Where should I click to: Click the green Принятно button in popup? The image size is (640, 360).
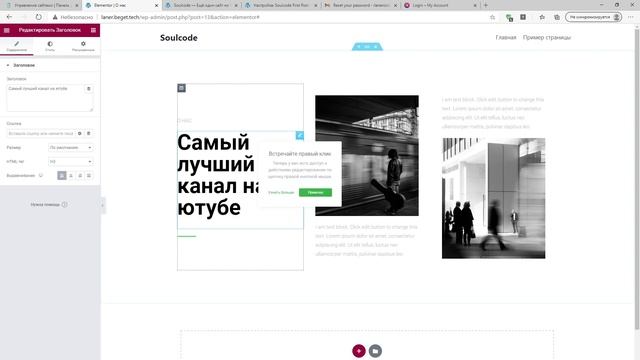click(x=315, y=192)
